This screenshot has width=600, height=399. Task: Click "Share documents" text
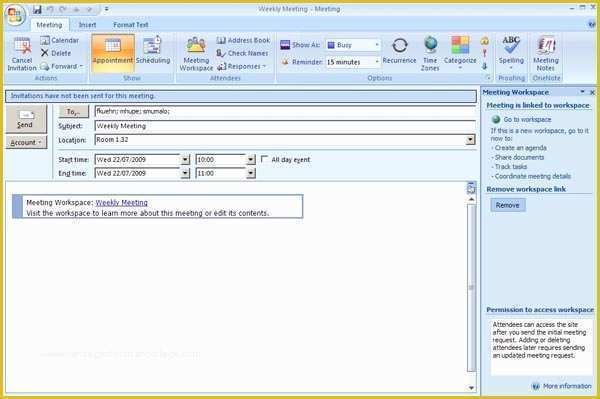(519, 157)
